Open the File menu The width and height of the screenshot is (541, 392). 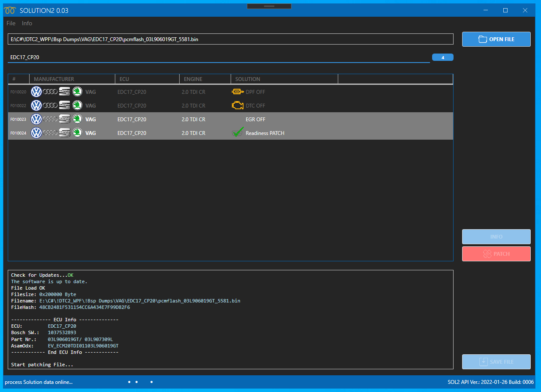11,23
